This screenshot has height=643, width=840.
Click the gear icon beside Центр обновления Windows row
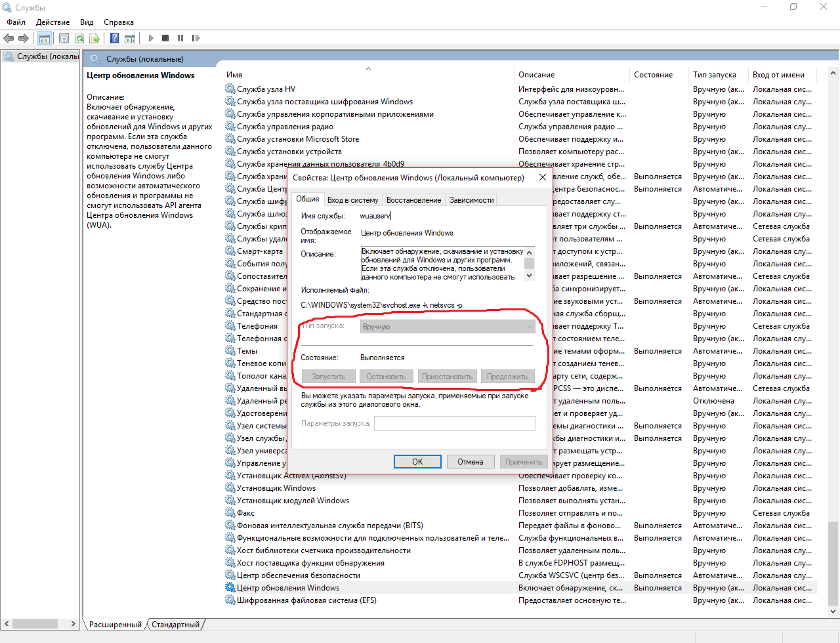click(x=230, y=587)
